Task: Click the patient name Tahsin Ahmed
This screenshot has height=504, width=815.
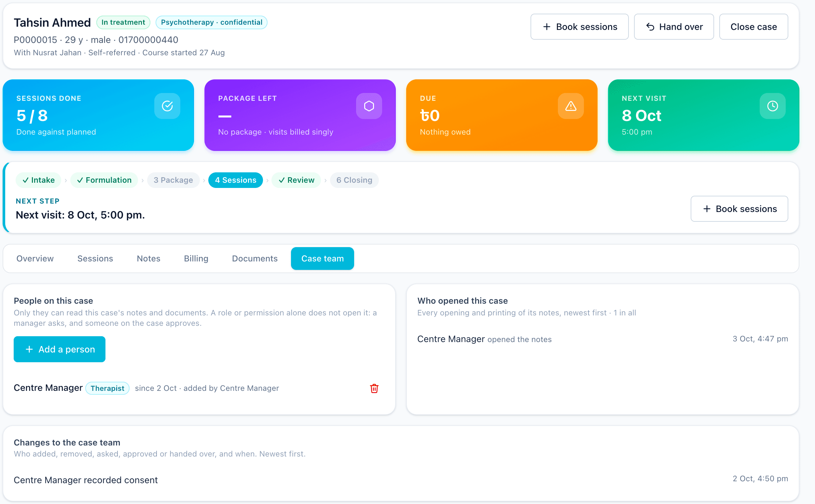Action: (x=52, y=23)
